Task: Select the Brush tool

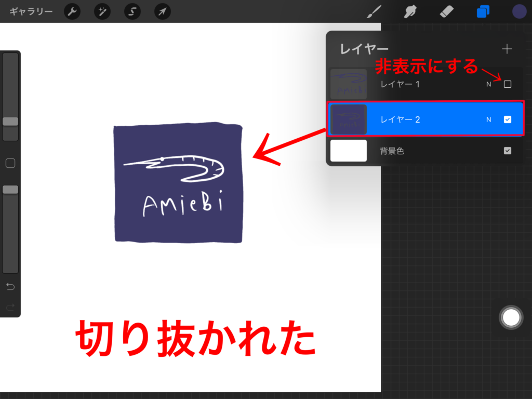Action: (x=374, y=11)
